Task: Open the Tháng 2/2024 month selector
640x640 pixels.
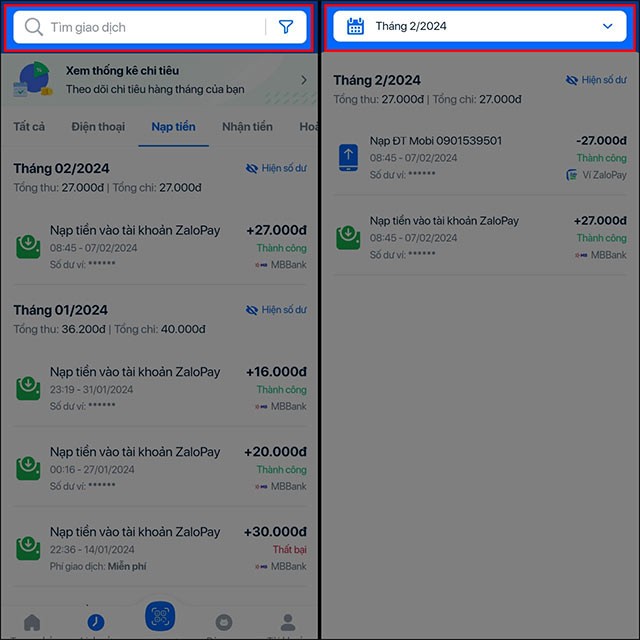Action: [480, 26]
